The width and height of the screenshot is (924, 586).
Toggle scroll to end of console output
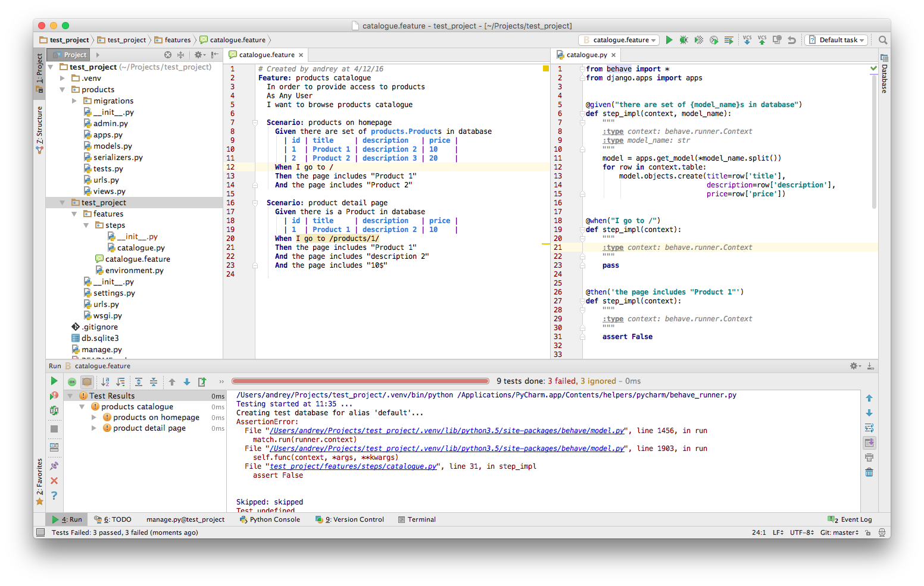click(x=869, y=443)
